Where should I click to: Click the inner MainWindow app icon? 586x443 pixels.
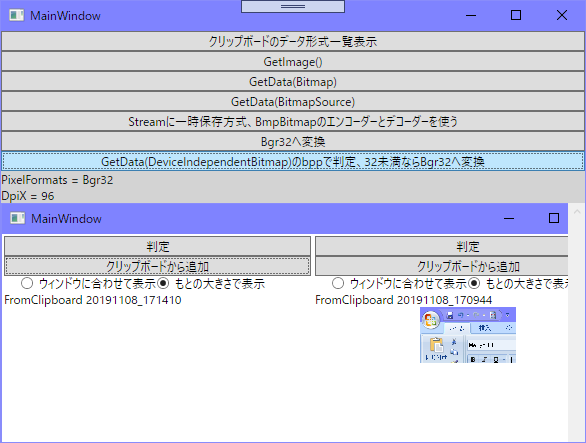click(x=18, y=218)
